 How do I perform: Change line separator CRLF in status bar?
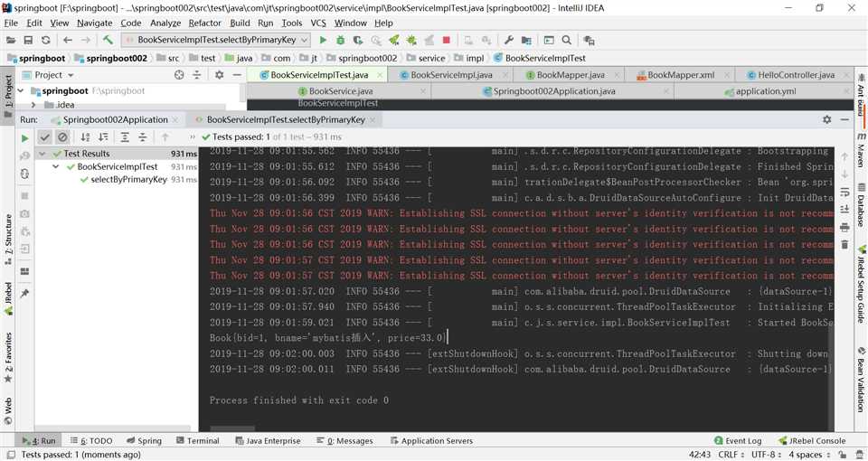click(x=731, y=455)
